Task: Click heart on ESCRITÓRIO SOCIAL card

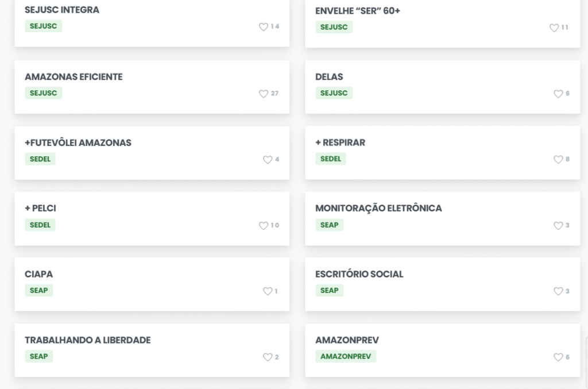Action: [558, 291]
